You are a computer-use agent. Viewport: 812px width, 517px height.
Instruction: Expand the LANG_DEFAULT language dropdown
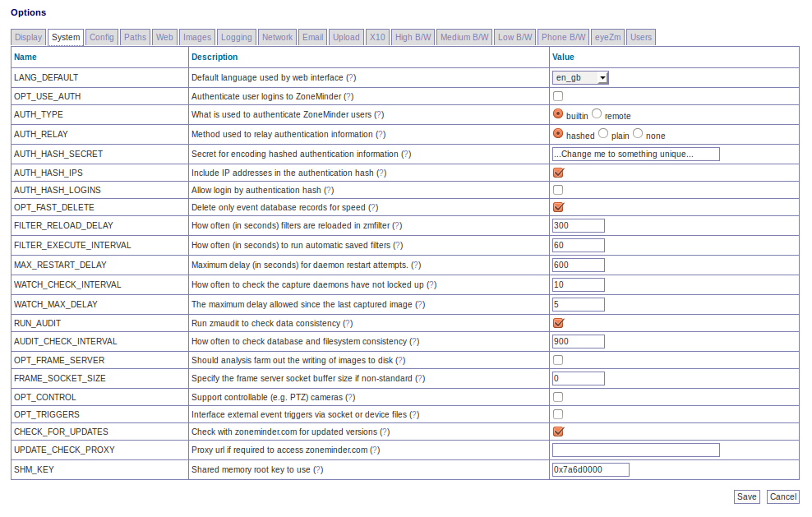tap(580, 77)
